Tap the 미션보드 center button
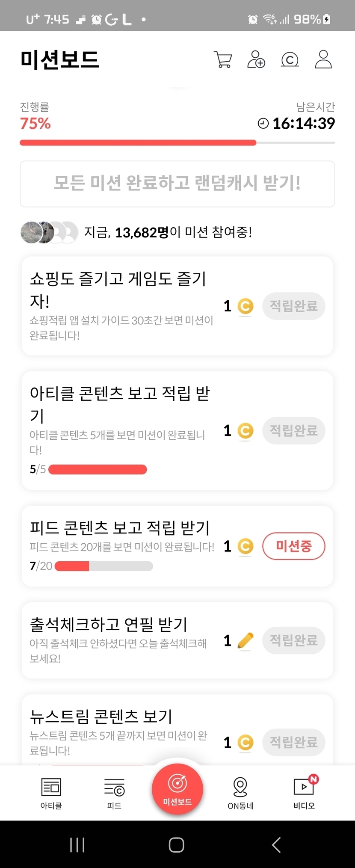The image size is (355, 868). coord(177,790)
